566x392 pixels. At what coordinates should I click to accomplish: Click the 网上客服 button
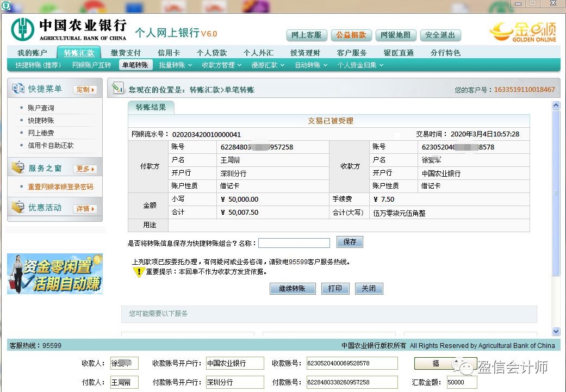[307, 35]
